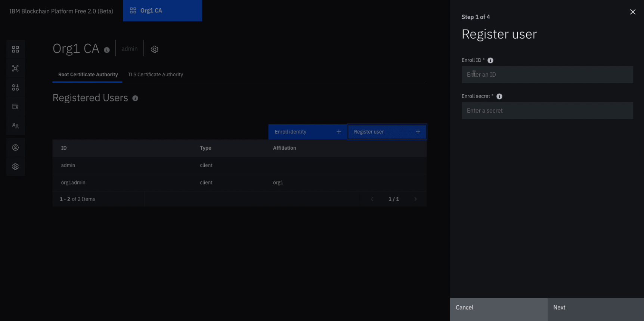
Task: Show the Enroll secret info tooltip icon
Action: [x=499, y=97]
